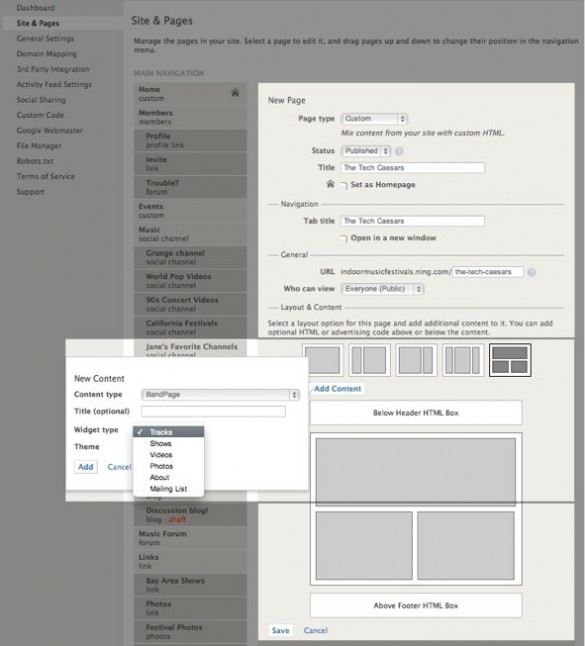Select the Members page in navigation
The image size is (585, 646).
coord(190,117)
